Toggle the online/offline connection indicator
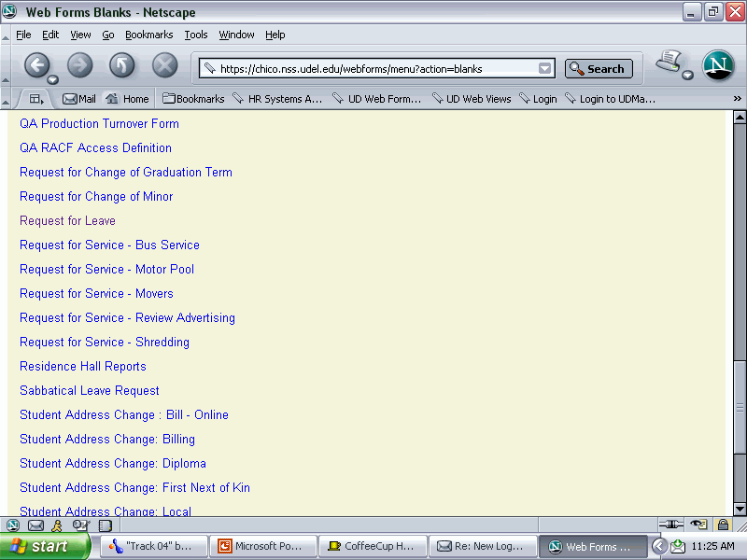747x560 pixels. click(671, 525)
